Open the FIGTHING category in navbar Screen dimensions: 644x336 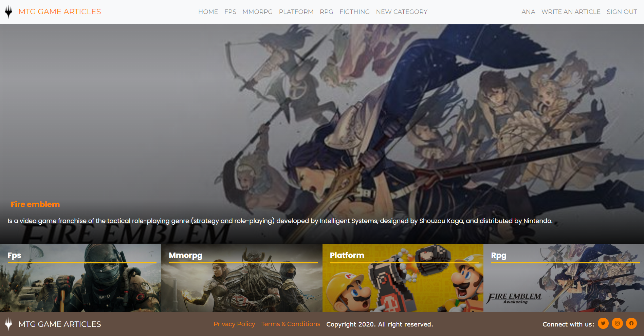pos(354,12)
